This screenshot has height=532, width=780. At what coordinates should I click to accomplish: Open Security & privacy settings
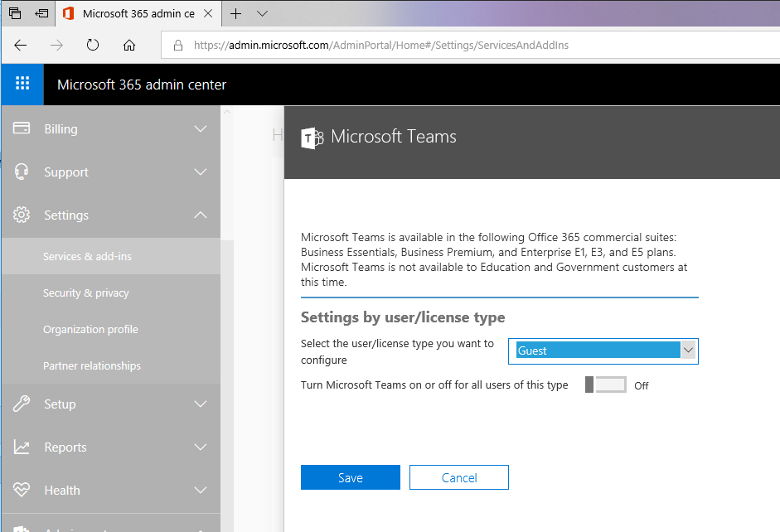(x=111, y=293)
